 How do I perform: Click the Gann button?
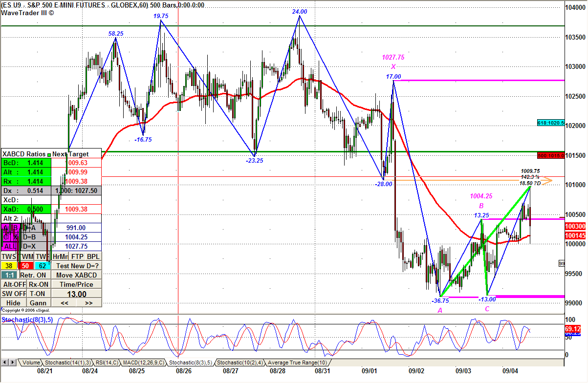coord(39,303)
